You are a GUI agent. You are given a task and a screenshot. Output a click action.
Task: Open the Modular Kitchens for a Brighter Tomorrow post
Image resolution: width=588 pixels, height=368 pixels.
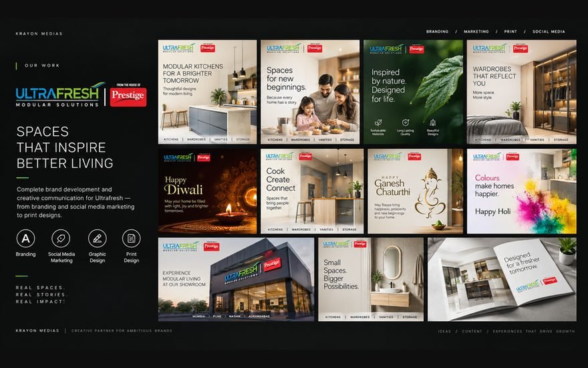click(x=207, y=92)
